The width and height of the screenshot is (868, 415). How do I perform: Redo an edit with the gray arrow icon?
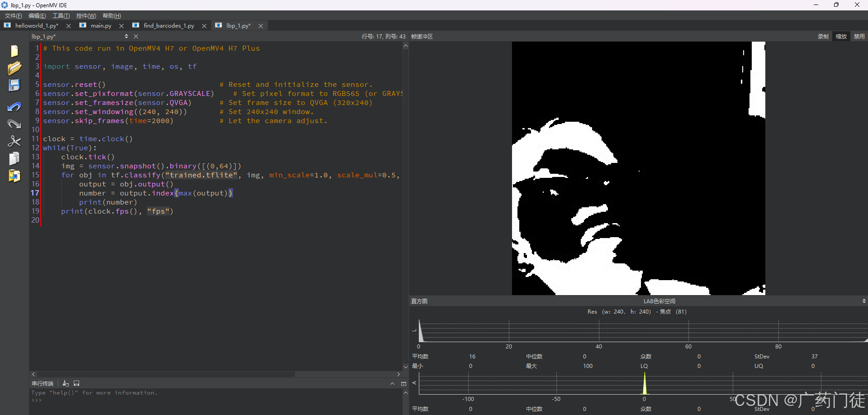(x=14, y=124)
